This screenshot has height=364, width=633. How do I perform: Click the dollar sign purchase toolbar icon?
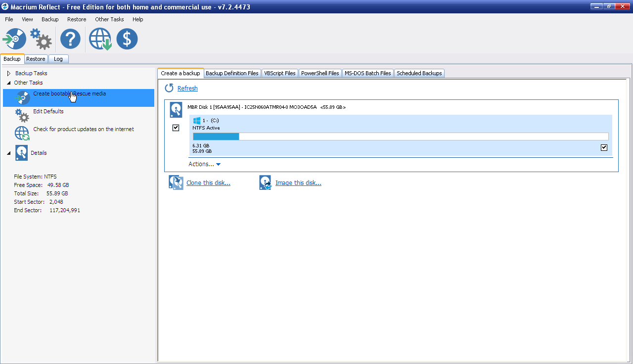click(x=127, y=39)
